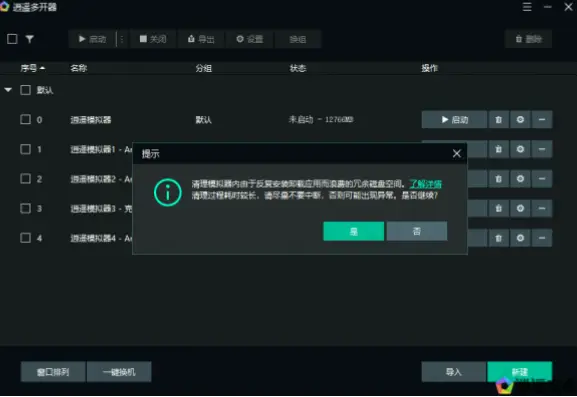This screenshot has width=577, height=397.
Task: Open gear settings for emulator row 2
Action: coord(520,179)
